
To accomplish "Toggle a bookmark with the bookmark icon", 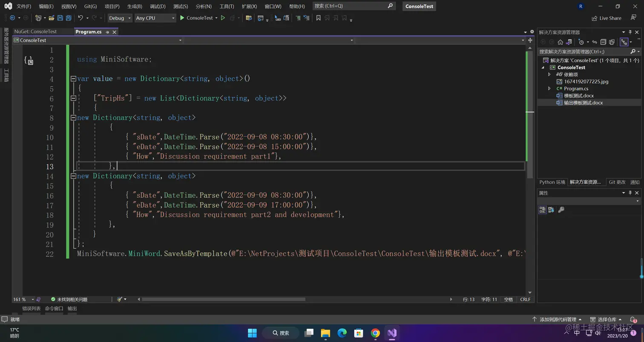I will 318,18.
